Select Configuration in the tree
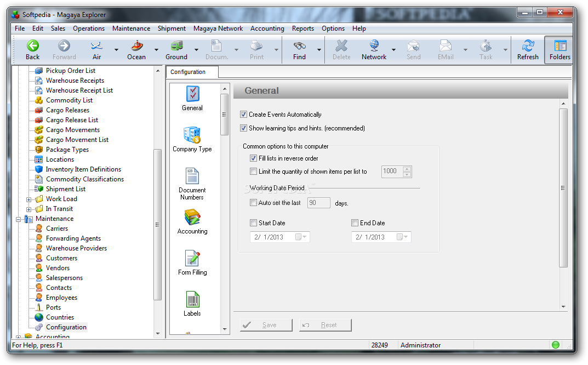This screenshot has height=365, width=588. (x=66, y=327)
